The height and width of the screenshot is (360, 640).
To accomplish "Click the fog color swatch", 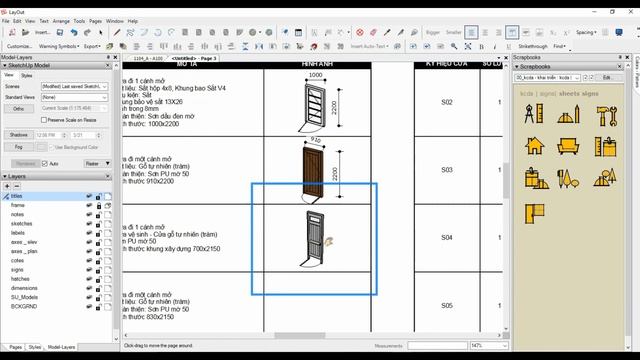I will click(42, 147).
